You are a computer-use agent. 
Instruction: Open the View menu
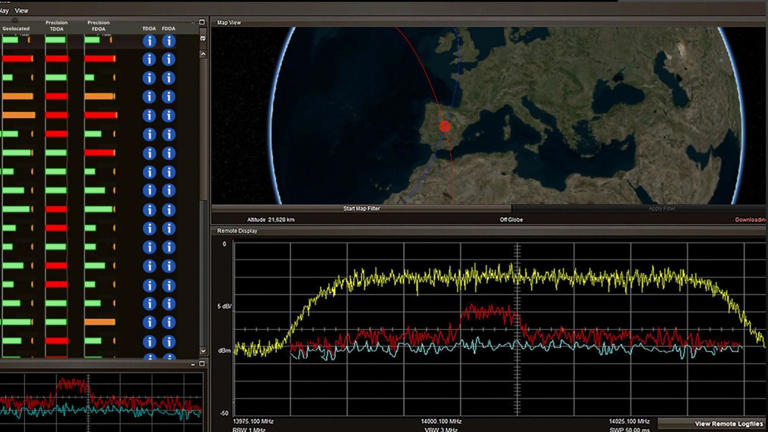click(x=21, y=10)
